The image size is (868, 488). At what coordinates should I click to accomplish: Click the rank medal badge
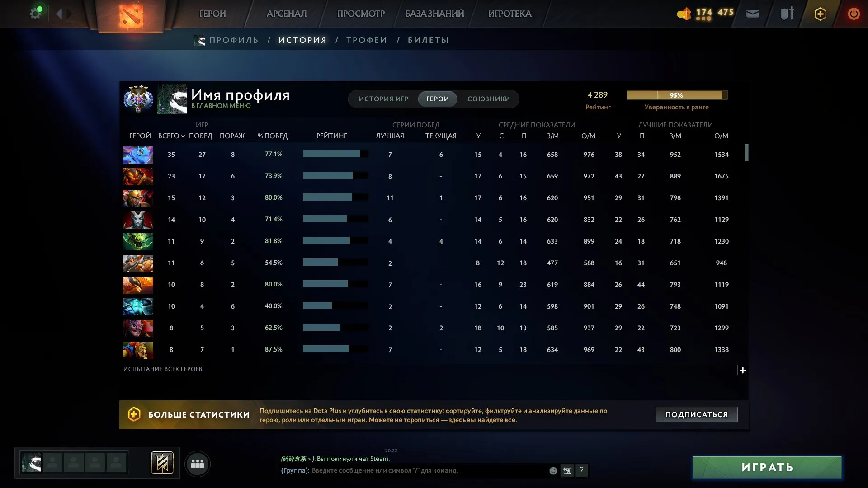138,99
